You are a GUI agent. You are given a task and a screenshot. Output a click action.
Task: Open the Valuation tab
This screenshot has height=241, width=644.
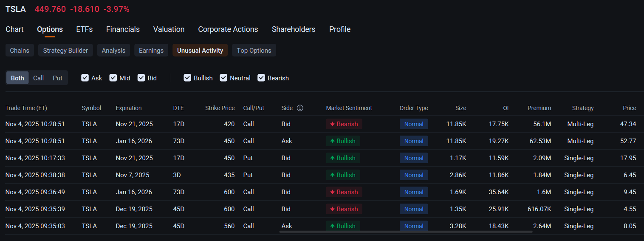tap(169, 29)
